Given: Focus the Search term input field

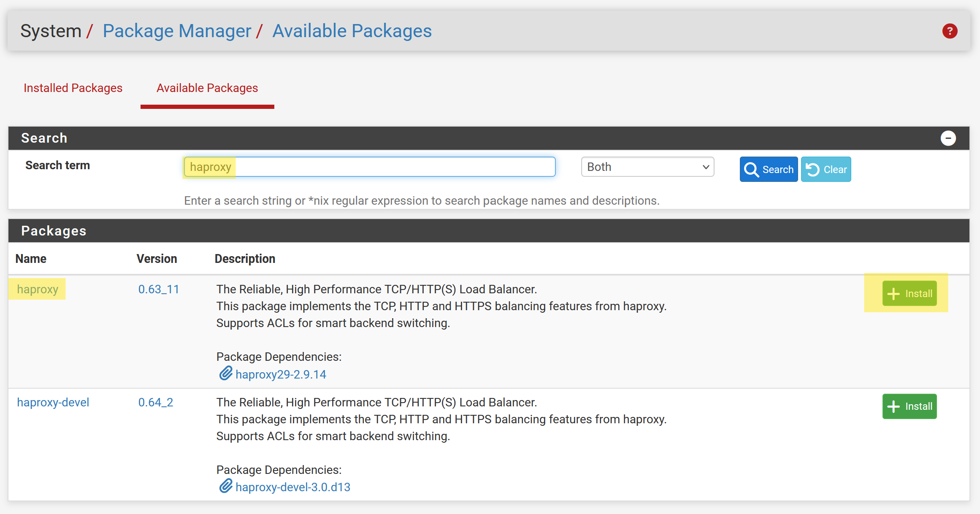Looking at the screenshot, I should [369, 167].
